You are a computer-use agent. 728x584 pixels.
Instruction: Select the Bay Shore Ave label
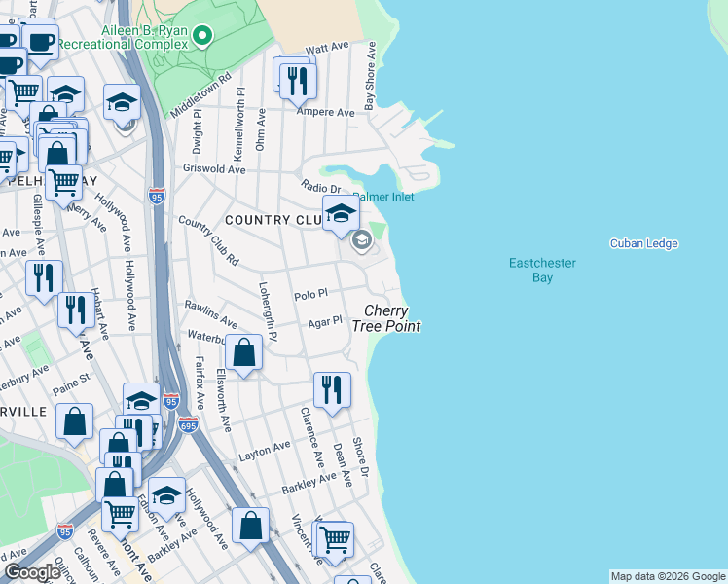point(370,76)
